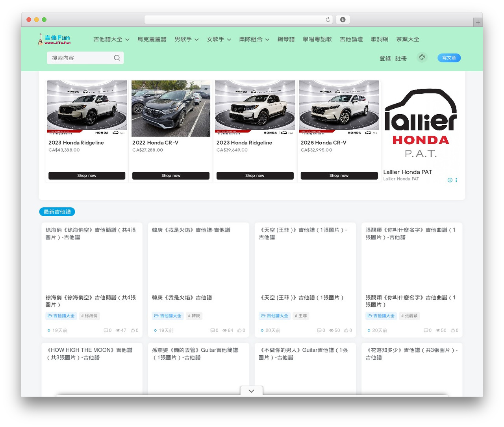Click the 註冊 register link
Image resolution: width=504 pixels, height=427 pixels.
point(401,58)
